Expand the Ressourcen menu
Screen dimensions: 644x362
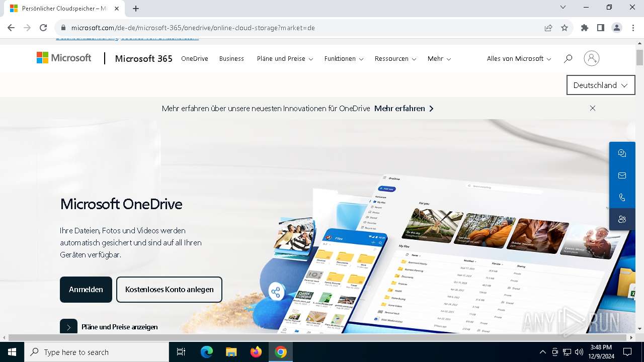(x=395, y=59)
